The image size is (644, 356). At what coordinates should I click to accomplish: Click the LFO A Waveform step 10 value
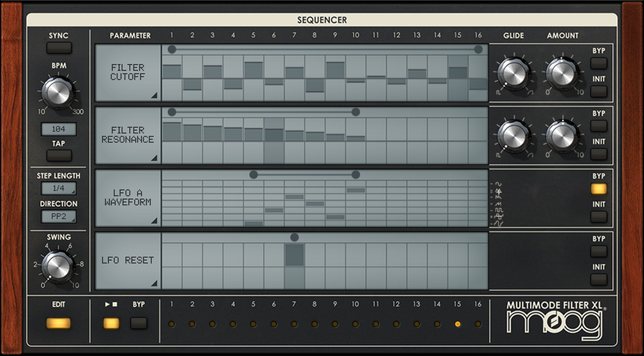pyautogui.click(x=355, y=191)
